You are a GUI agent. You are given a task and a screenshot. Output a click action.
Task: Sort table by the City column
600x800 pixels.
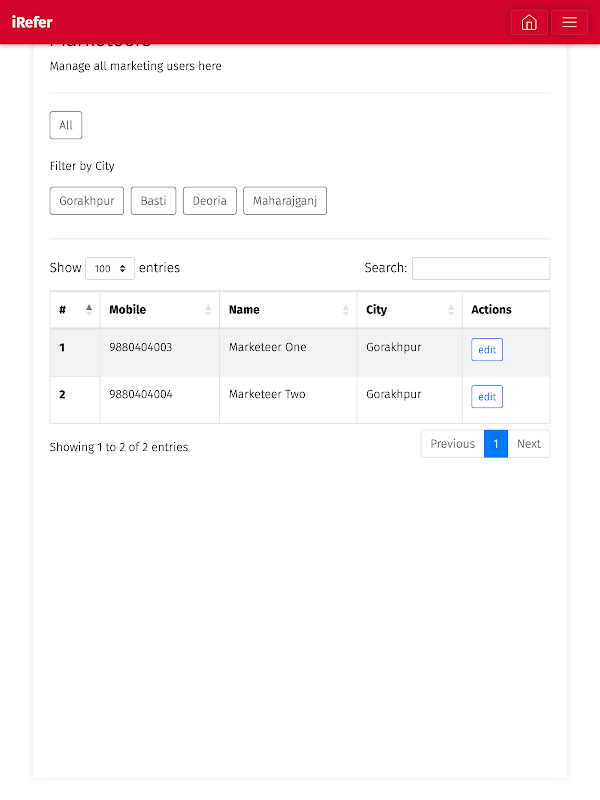409,310
